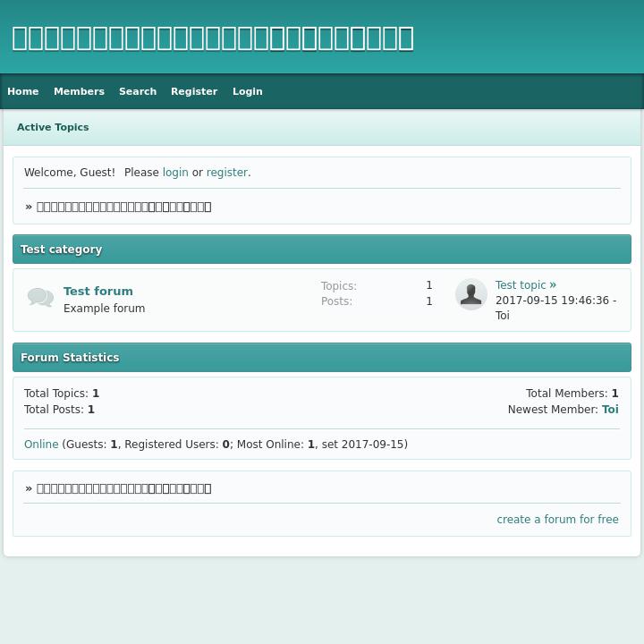Open Search from the navigation bar
Screen dimensions: 644x644
tap(138, 91)
